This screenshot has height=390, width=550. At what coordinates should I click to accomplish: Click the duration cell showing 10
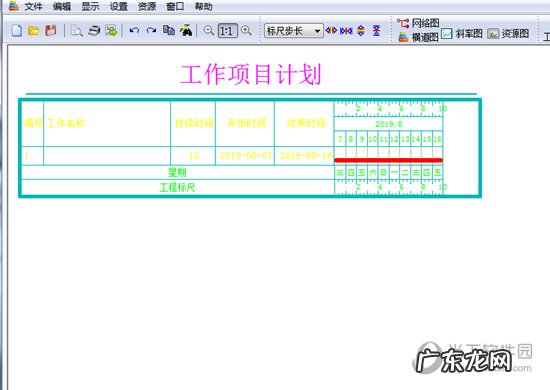(194, 155)
